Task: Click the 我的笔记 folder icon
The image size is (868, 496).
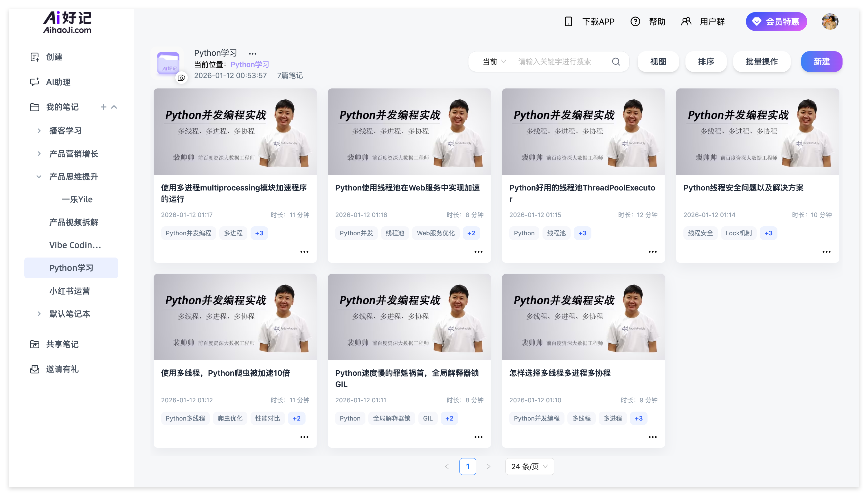Action: (35, 107)
